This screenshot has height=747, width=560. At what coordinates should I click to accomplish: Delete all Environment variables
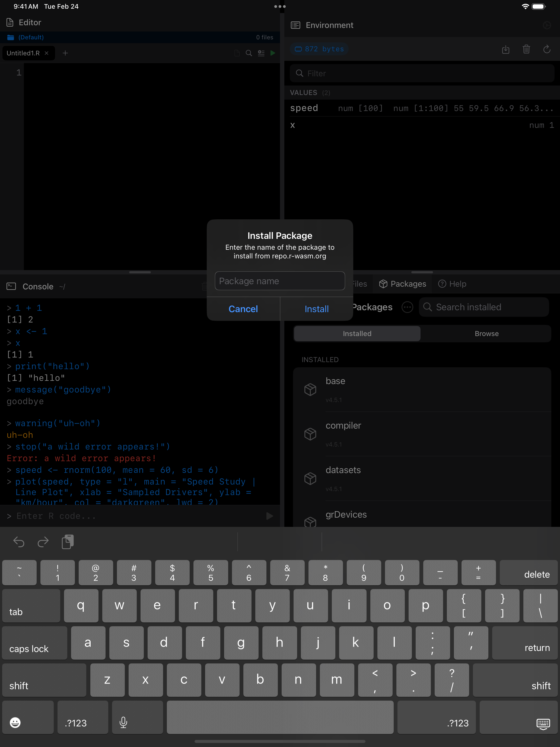coord(526,49)
